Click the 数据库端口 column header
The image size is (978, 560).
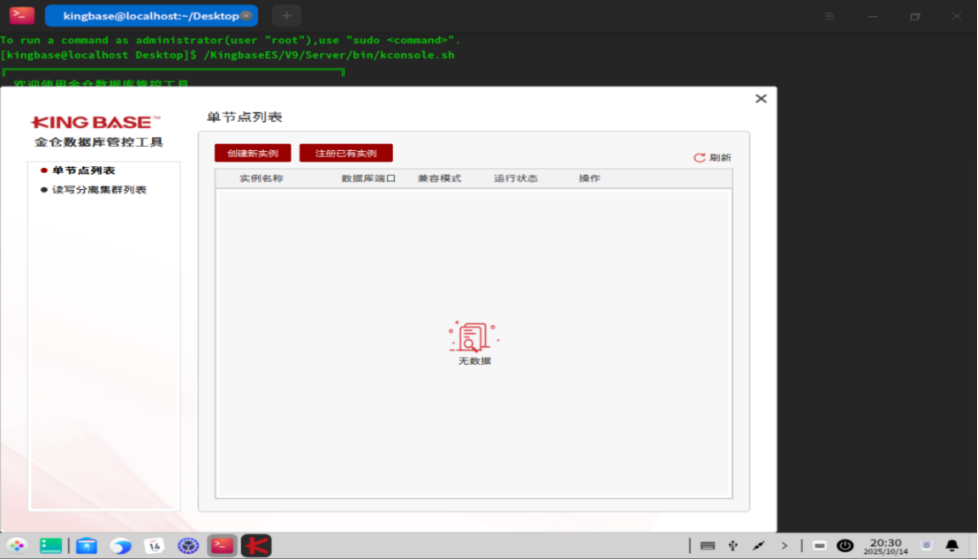pos(368,178)
